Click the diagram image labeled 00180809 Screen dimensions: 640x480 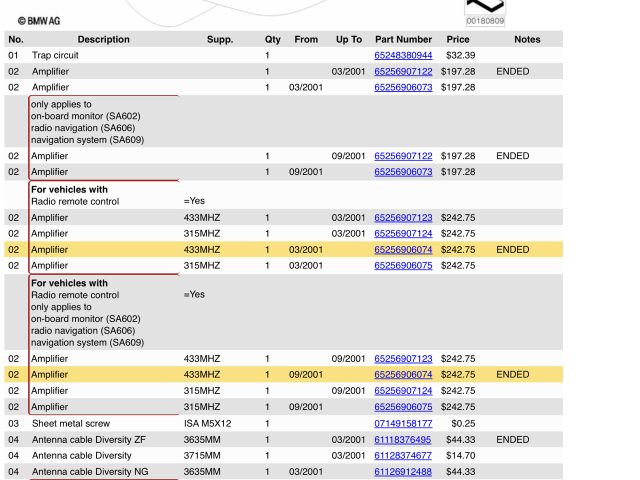point(485,12)
